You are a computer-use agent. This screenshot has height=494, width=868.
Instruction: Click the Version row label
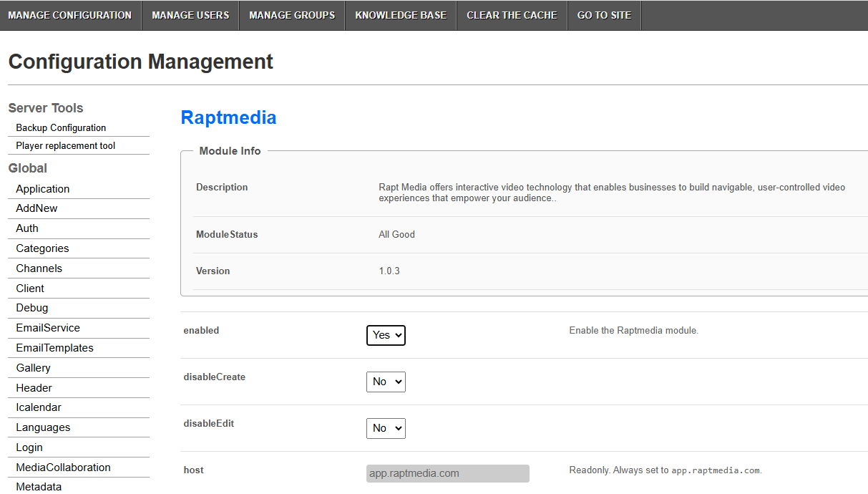click(213, 271)
